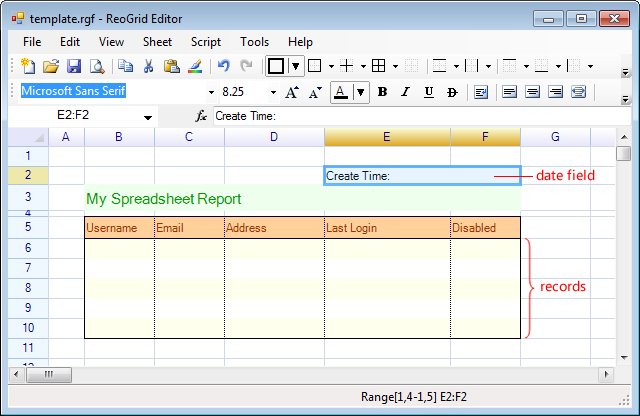This screenshot has height=416, width=640.
Task: Click the New document icon
Action: [28, 67]
